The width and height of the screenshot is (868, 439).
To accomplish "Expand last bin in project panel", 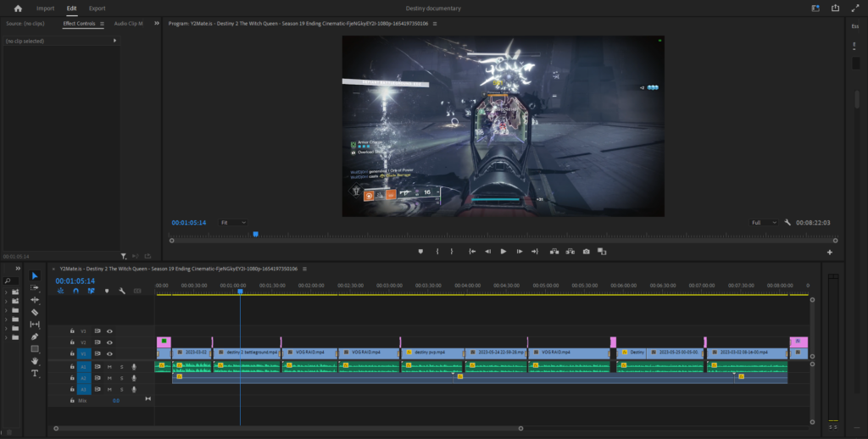I will click(x=6, y=337).
